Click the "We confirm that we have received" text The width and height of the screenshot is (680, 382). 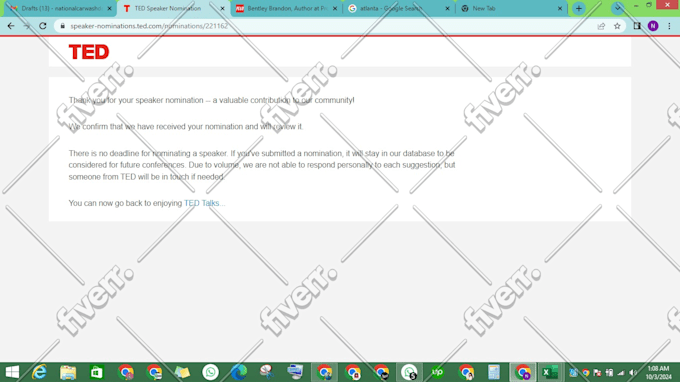pyautogui.click(x=186, y=127)
